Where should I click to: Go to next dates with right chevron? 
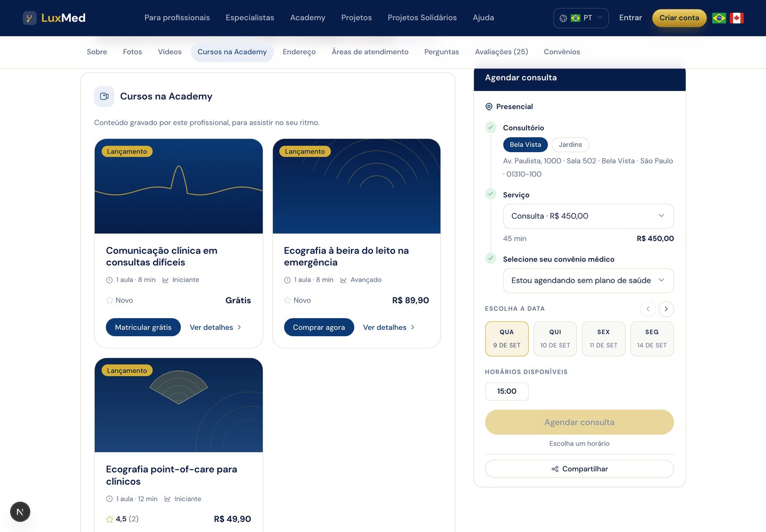(666, 309)
